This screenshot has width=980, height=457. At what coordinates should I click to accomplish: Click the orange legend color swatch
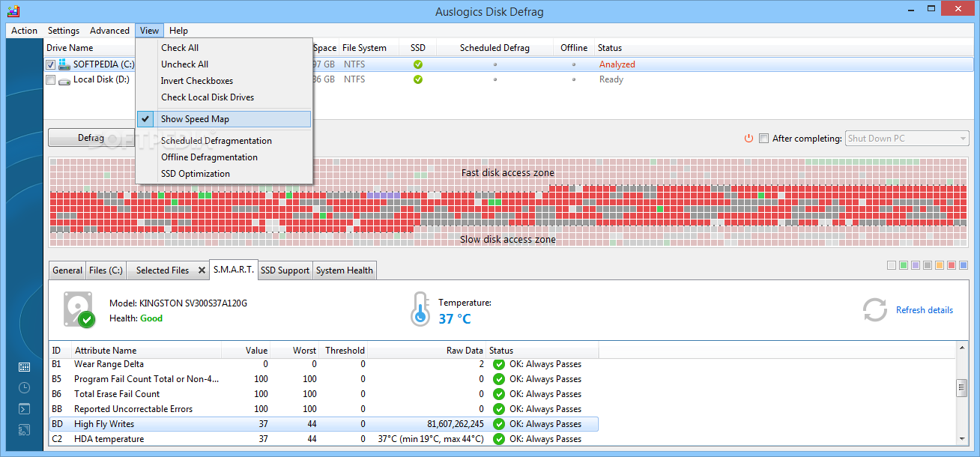[x=940, y=265]
